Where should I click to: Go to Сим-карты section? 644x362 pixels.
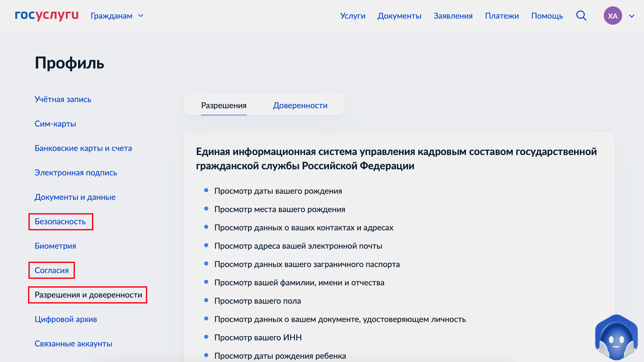tap(55, 124)
